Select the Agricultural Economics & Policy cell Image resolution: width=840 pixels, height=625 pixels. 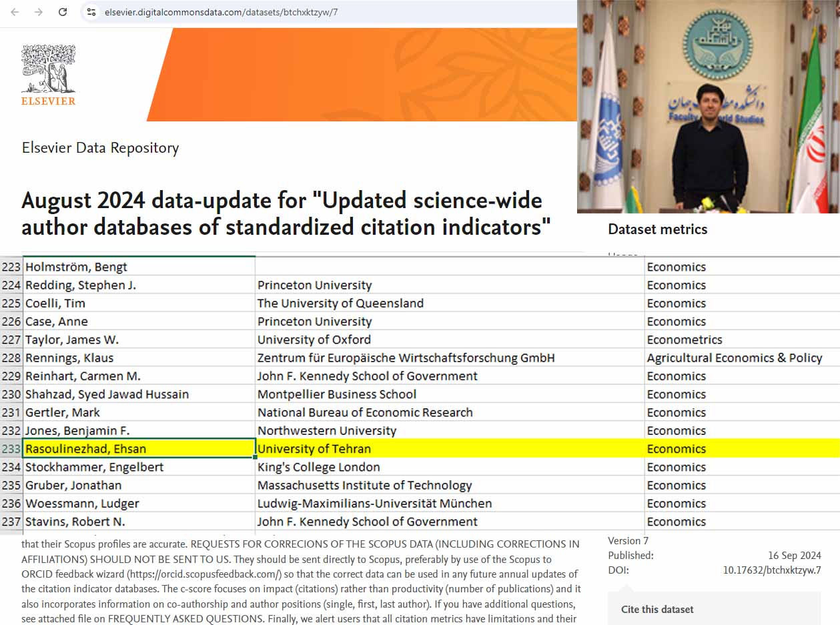pos(743,358)
